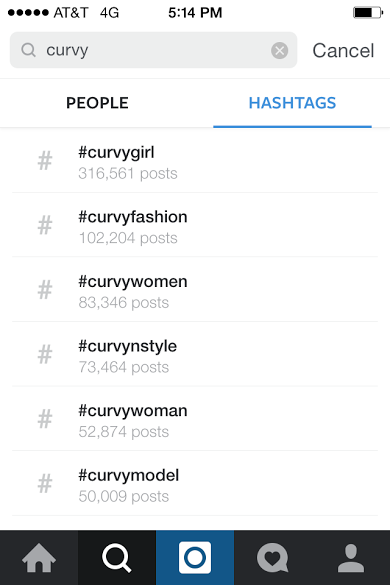Cancel the search
The image size is (390, 585).
tap(343, 50)
